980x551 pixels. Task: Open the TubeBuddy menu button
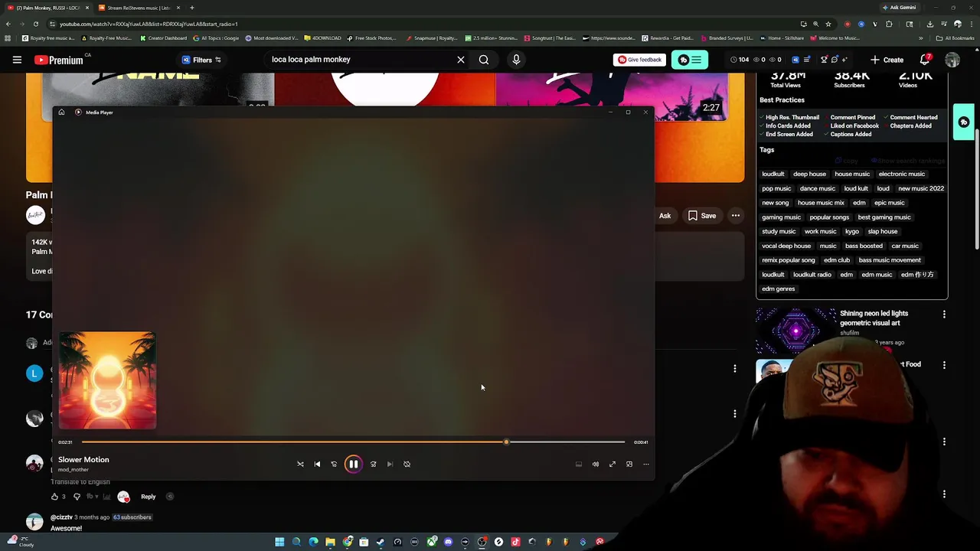690,60
